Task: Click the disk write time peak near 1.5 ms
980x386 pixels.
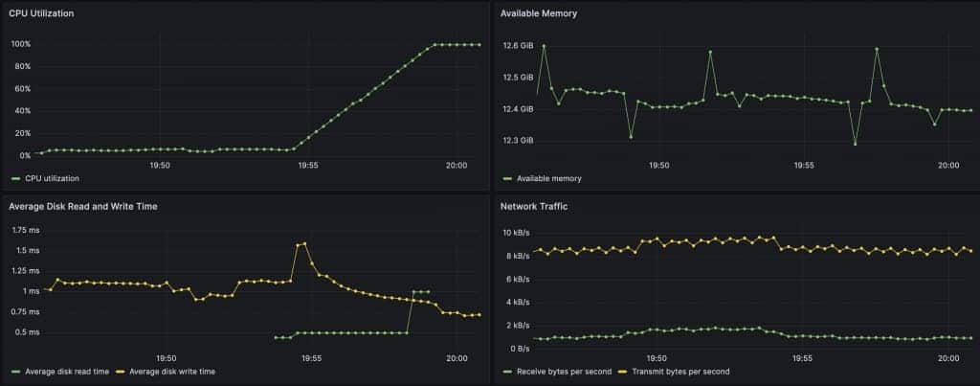Action: point(304,243)
